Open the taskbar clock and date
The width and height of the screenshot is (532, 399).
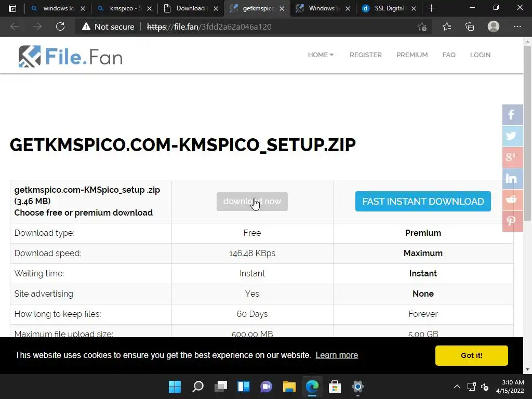click(510, 387)
